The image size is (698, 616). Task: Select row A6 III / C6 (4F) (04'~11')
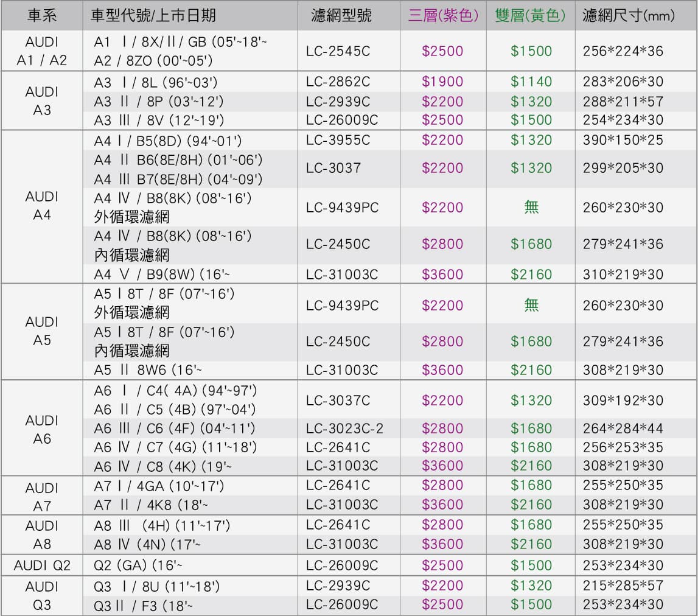pyautogui.click(x=175, y=429)
